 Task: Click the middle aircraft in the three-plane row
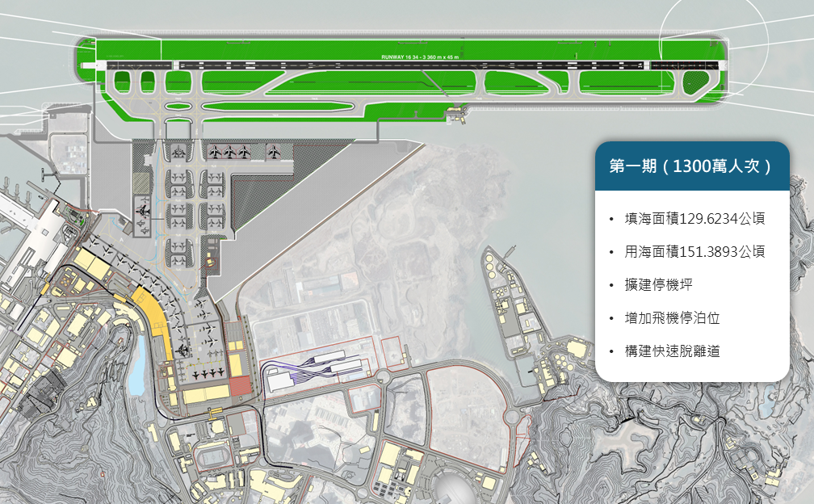pyautogui.click(x=229, y=151)
